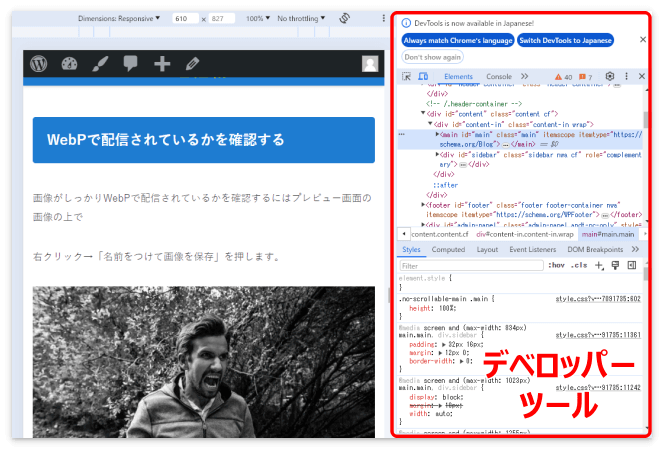Show more DevTools tabs chevron
The height and width of the screenshot is (451, 664).
525,76
